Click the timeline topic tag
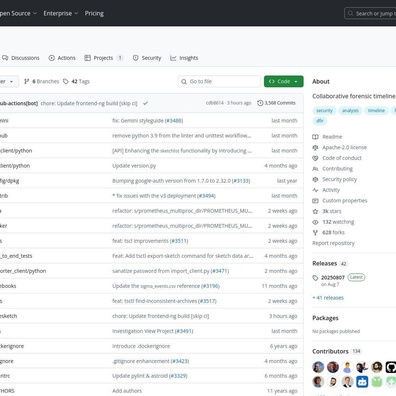396x396 pixels. click(x=376, y=111)
